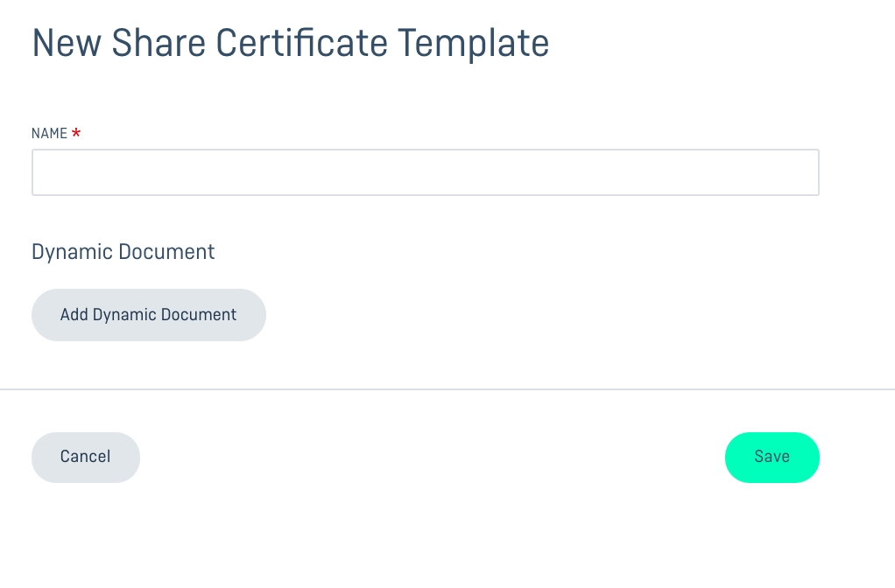The width and height of the screenshot is (895, 588).
Task: Select the grey Add Dynamic Document button
Action: point(148,315)
